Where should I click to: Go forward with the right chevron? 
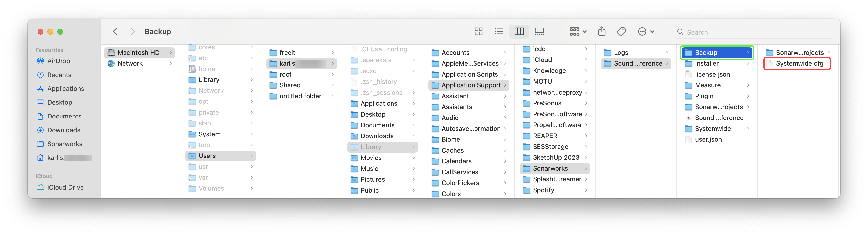click(132, 32)
